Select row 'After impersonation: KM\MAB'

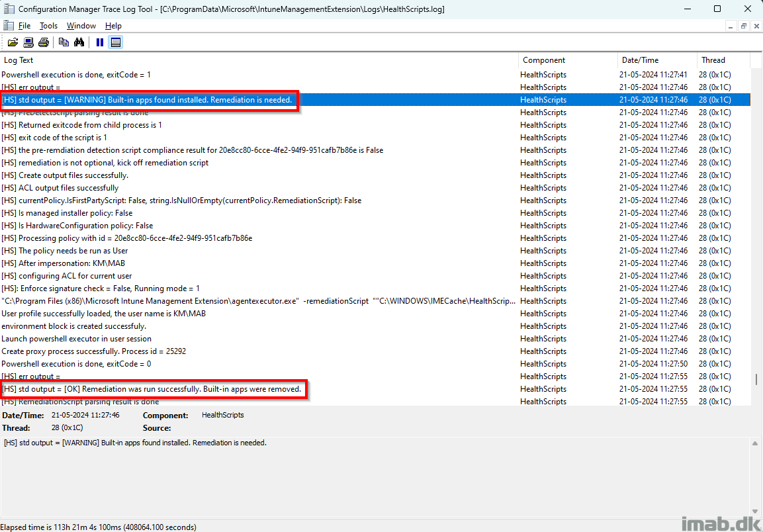(375, 263)
